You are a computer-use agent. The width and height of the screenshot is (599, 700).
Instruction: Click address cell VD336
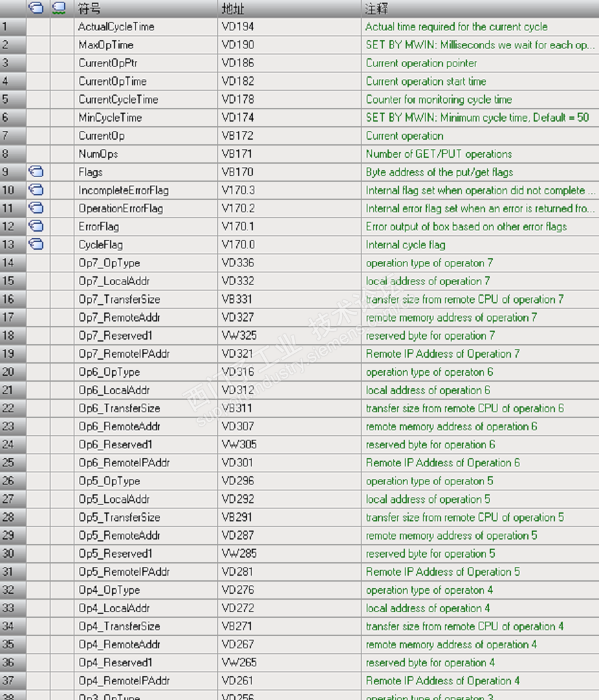tap(290, 263)
